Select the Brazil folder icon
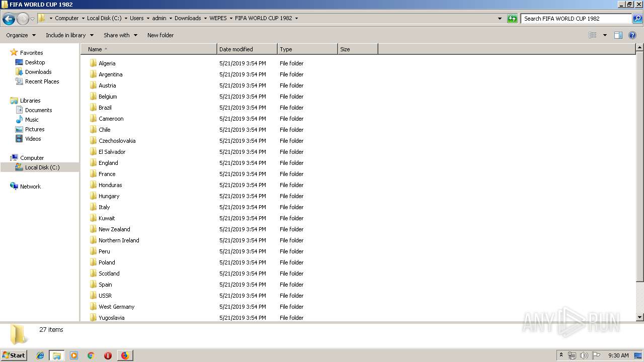 [x=93, y=107]
